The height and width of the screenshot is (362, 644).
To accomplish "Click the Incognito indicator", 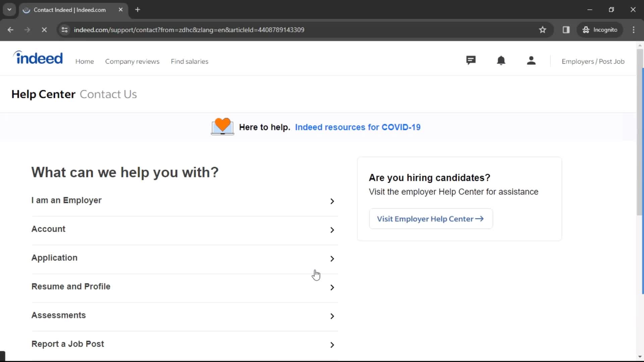I will tap(600, 30).
